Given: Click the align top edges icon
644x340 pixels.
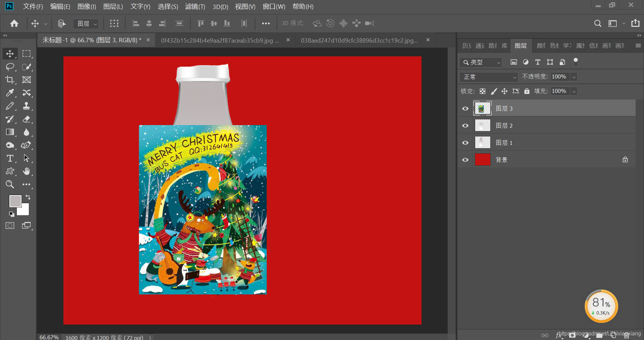Looking at the screenshot, I should click(201, 23).
